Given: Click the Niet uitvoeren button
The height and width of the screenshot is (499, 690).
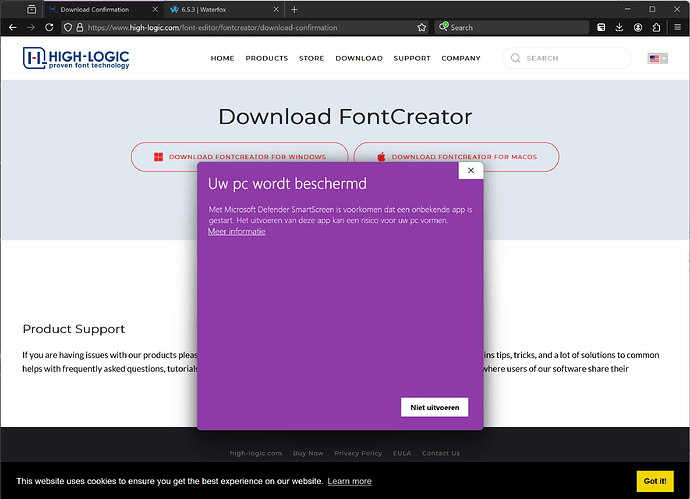Looking at the screenshot, I should (x=434, y=407).
